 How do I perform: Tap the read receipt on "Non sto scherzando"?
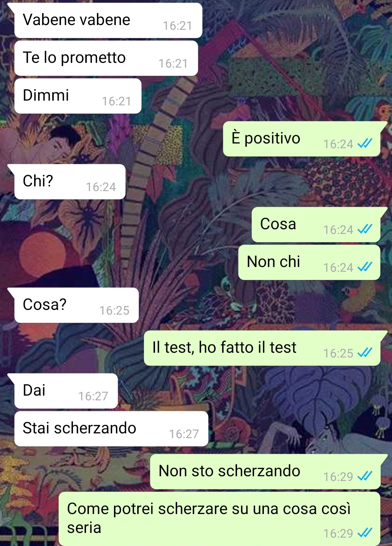point(365,477)
